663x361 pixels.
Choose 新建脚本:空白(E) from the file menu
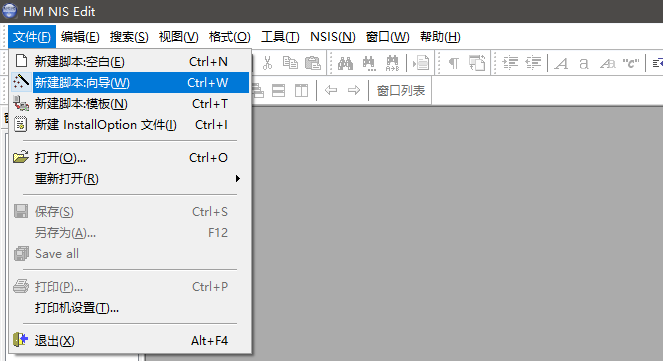[x=130, y=62]
